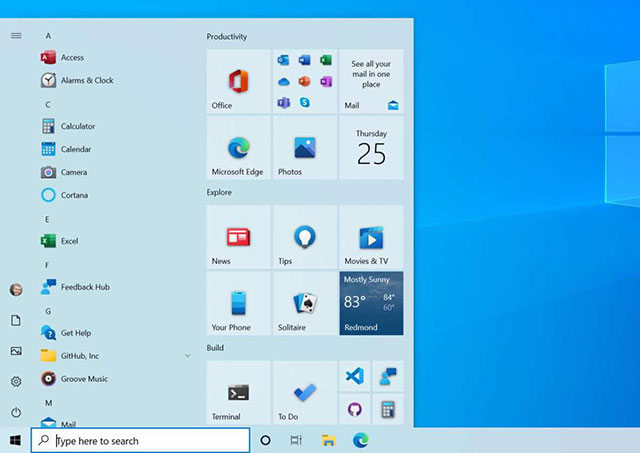The image size is (640, 453).
Task: Open Skype in the Office apps tile
Action: tap(304, 102)
